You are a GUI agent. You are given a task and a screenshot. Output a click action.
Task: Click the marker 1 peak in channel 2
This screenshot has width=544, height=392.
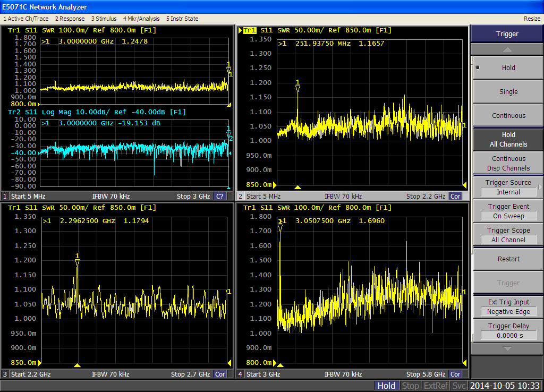[297, 88]
